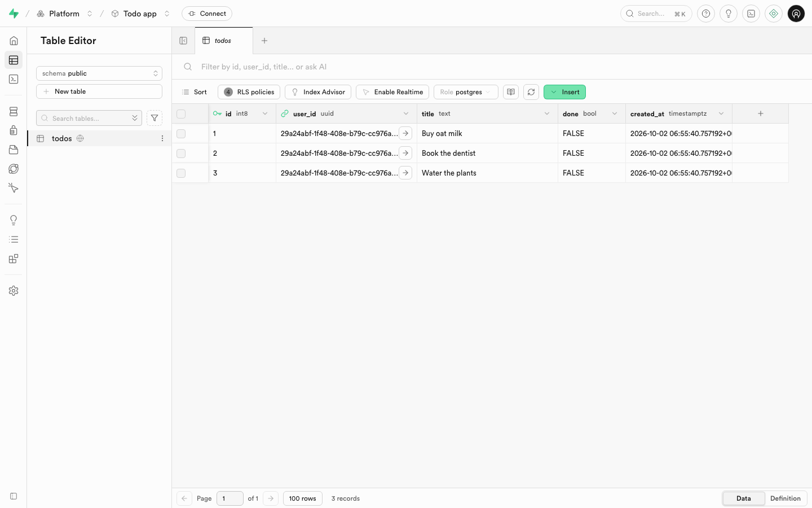This screenshot has height=508, width=812.
Task: Open the SQL Editor sidebar icon
Action: (x=14, y=80)
